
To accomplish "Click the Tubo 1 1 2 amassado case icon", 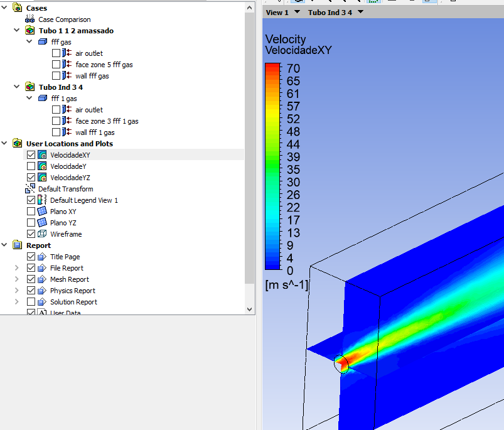I will pos(29,31).
